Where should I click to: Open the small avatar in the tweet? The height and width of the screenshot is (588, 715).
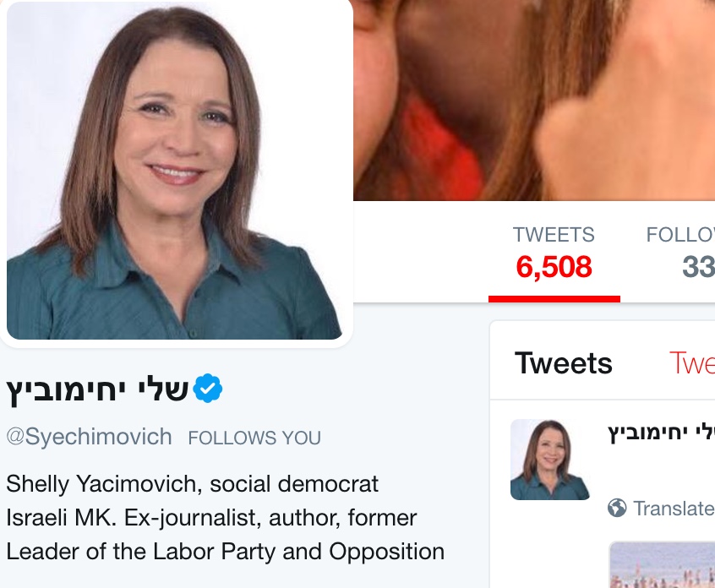pyautogui.click(x=550, y=460)
